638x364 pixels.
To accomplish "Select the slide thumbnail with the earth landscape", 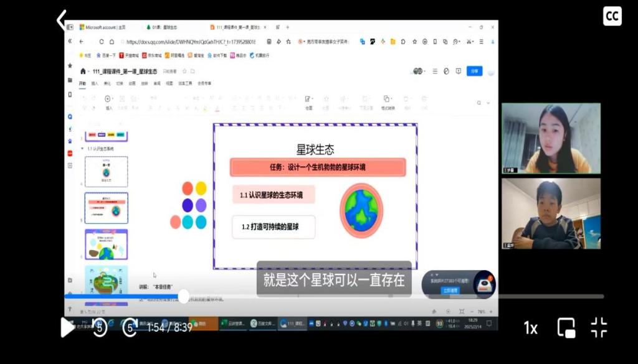I will click(106, 244).
